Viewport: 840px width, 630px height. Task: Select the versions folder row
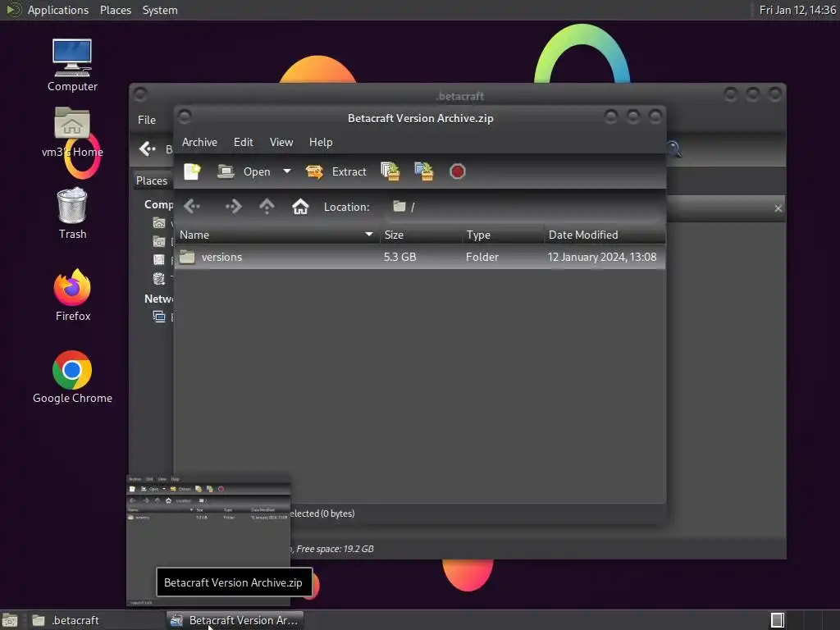click(420, 257)
